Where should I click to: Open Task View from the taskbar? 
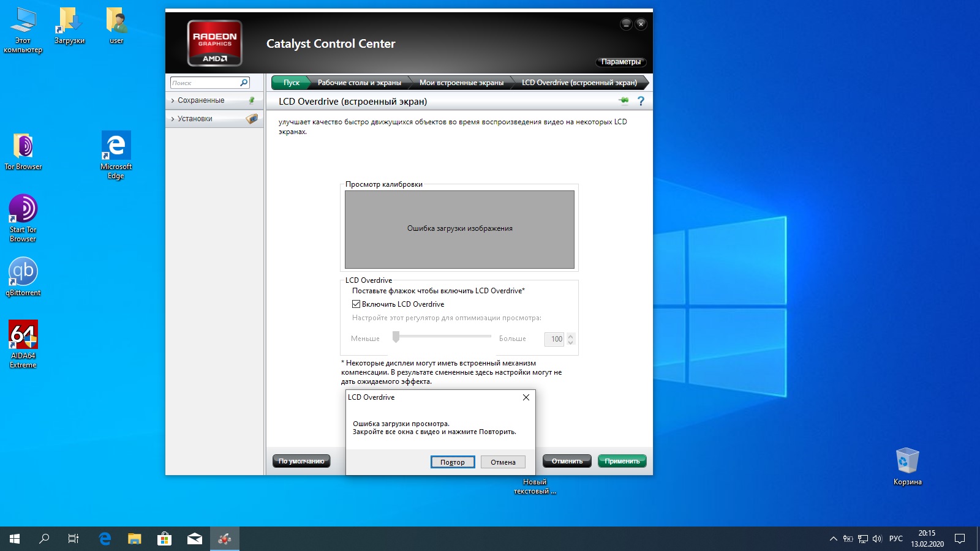tap(73, 539)
